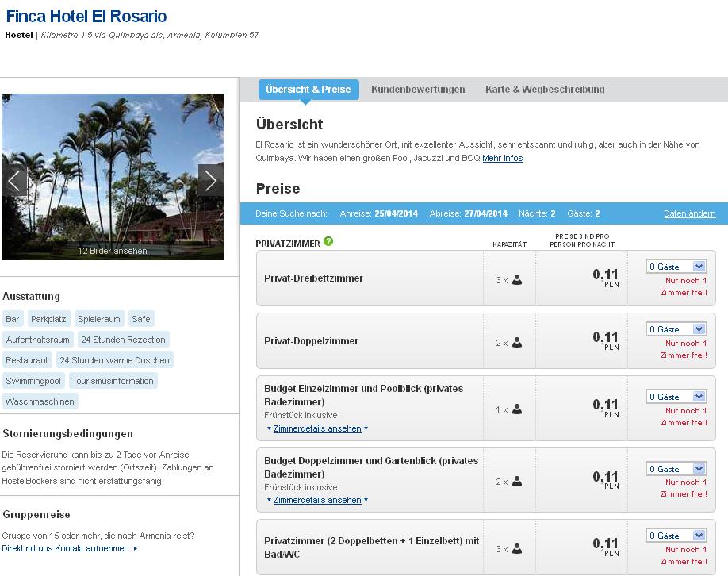Select the Spieleraum amenity tag

point(99,319)
